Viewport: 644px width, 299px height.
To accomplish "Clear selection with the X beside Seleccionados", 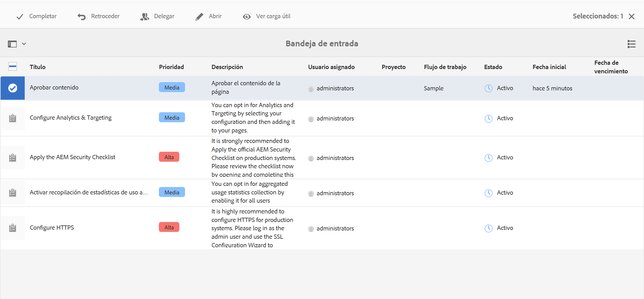I will coord(631,16).
